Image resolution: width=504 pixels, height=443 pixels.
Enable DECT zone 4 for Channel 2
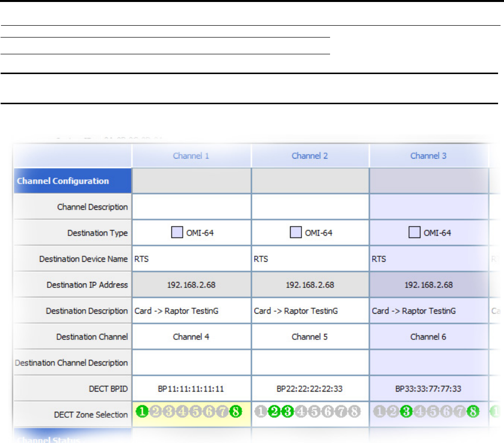coord(301,411)
